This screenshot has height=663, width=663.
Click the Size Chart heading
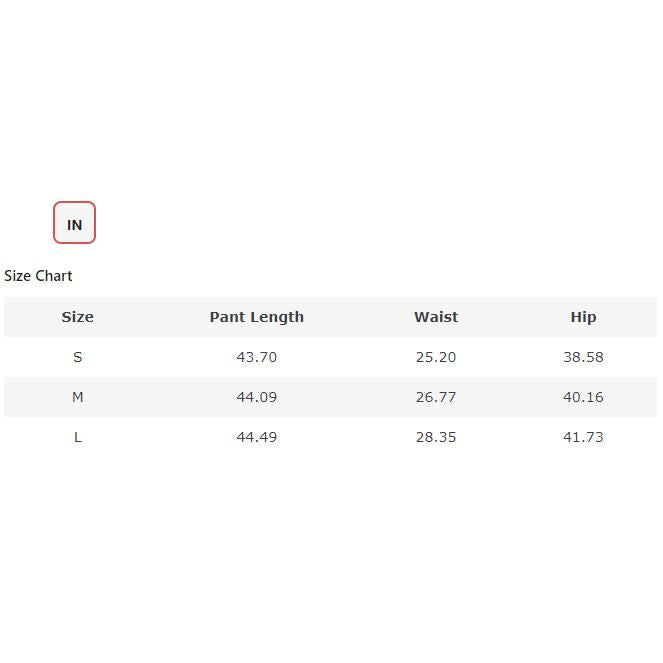point(38,276)
